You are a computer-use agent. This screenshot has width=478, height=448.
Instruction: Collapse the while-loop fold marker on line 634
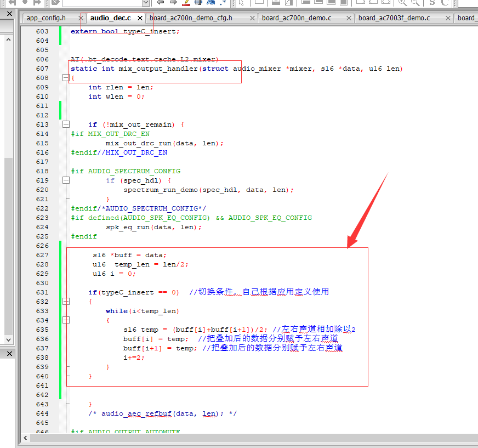pos(66,320)
